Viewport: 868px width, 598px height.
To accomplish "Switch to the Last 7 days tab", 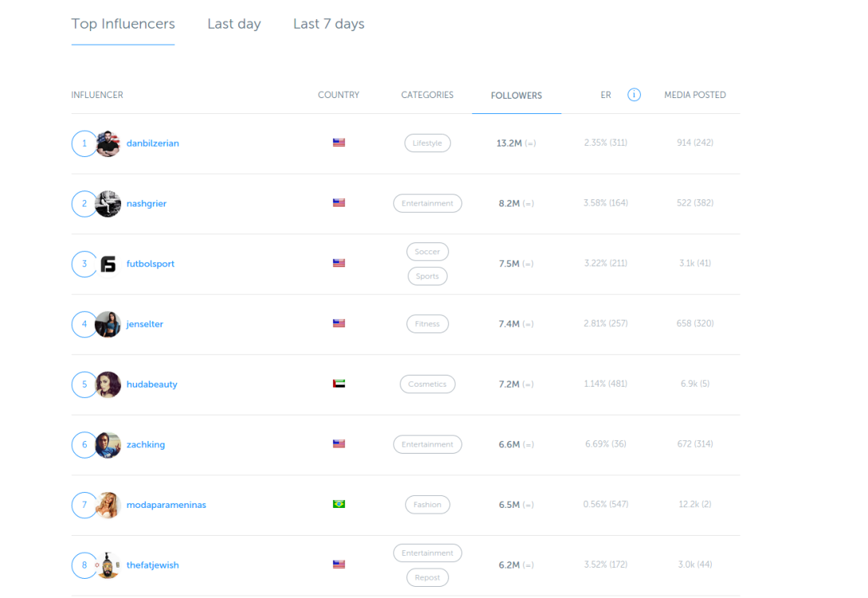I will pyautogui.click(x=329, y=24).
